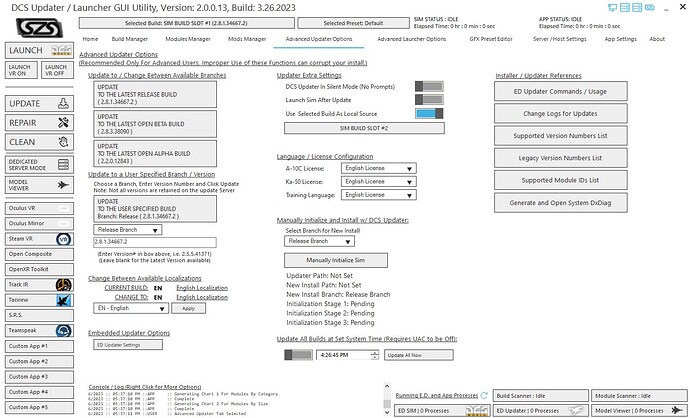This screenshot has height=418, width=690.
Task: Open Release Branch dropdown under user specified build
Action: point(128,230)
